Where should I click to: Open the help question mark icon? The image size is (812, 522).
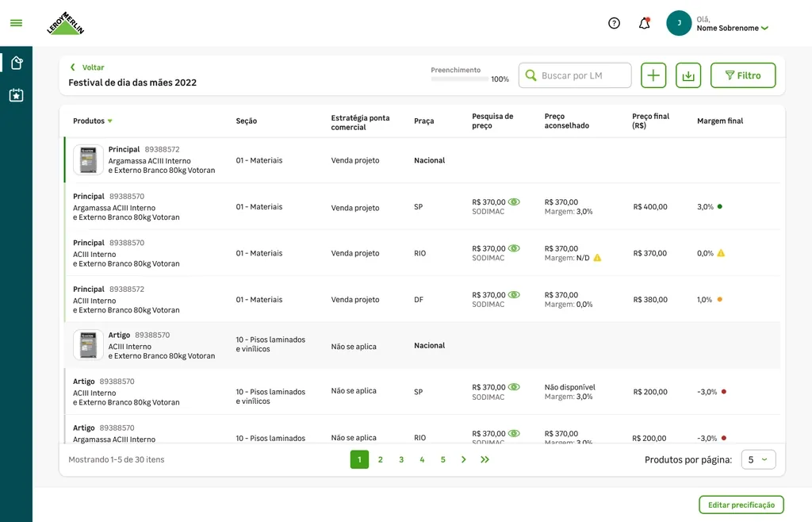[x=615, y=23]
